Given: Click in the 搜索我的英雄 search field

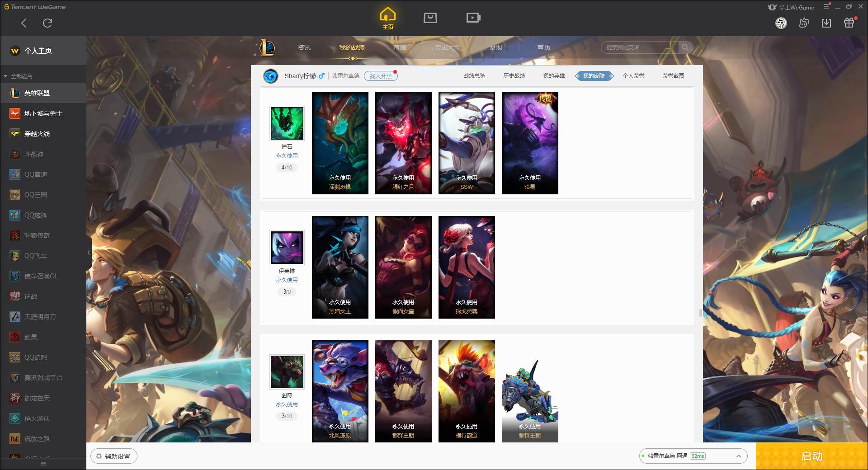Looking at the screenshot, I should [x=640, y=47].
